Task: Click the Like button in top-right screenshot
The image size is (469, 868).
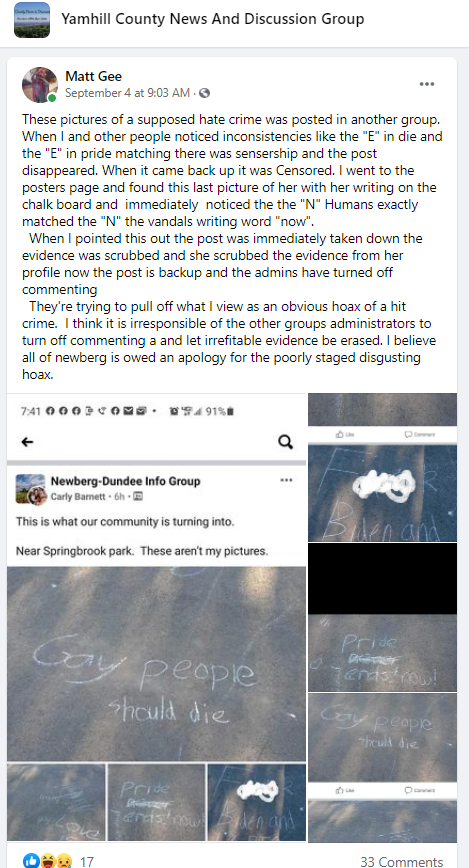Action: coord(345,435)
